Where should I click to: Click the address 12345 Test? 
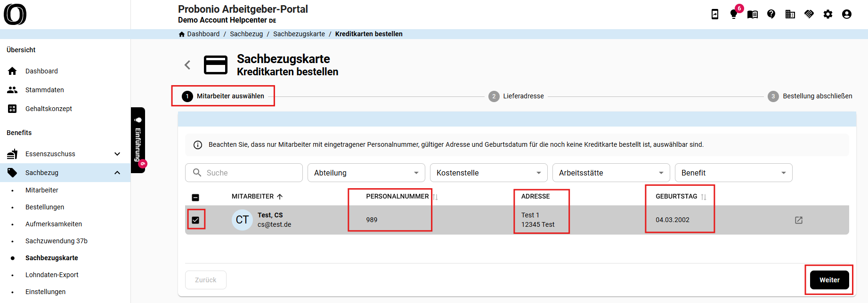538,224
